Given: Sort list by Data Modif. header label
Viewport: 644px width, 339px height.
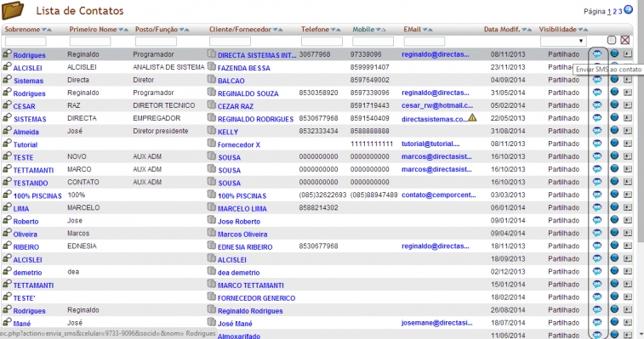Looking at the screenshot, I should (502, 29).
